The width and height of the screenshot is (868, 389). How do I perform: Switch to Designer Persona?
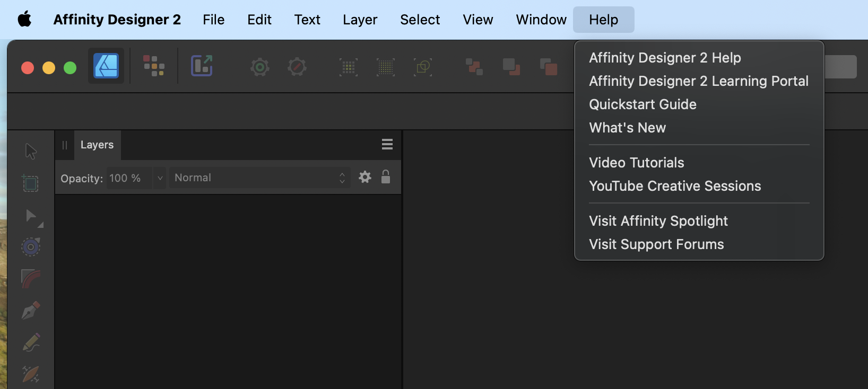(x=106, y=66)
